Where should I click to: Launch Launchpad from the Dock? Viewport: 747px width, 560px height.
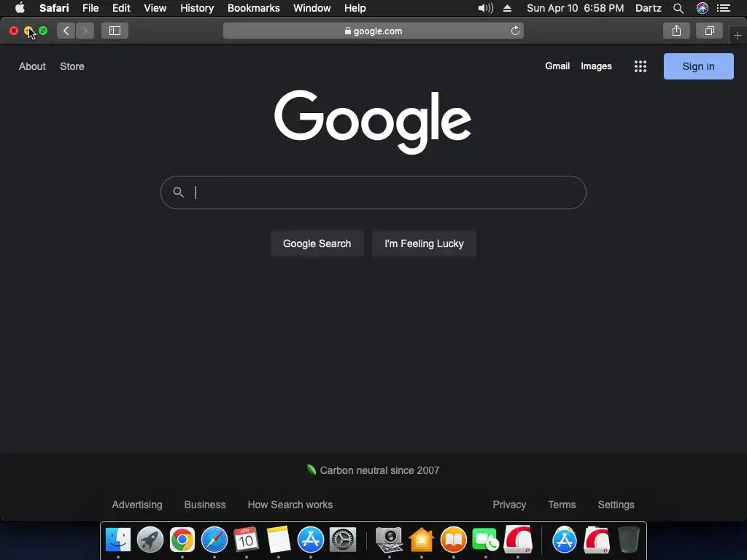click(x=150, y=540)
